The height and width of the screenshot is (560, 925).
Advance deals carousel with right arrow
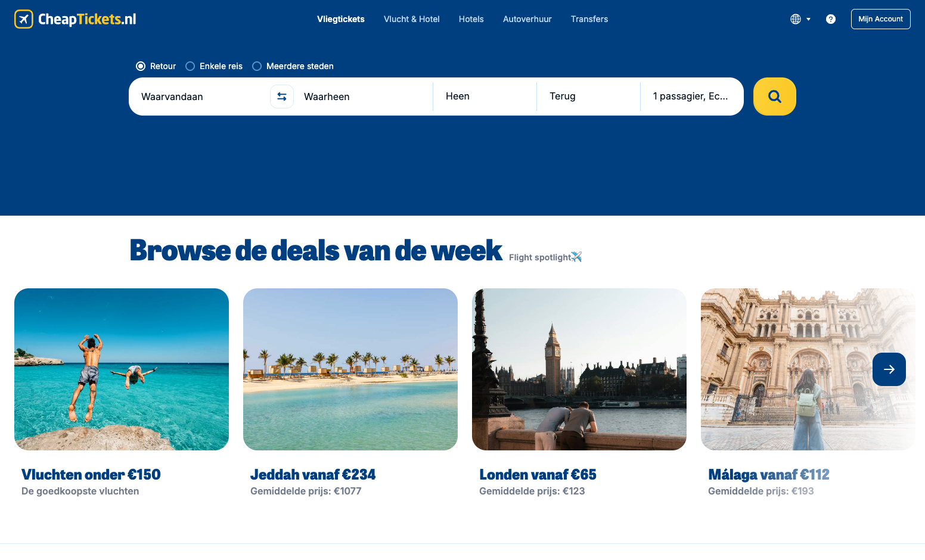(x=889, y=369)
